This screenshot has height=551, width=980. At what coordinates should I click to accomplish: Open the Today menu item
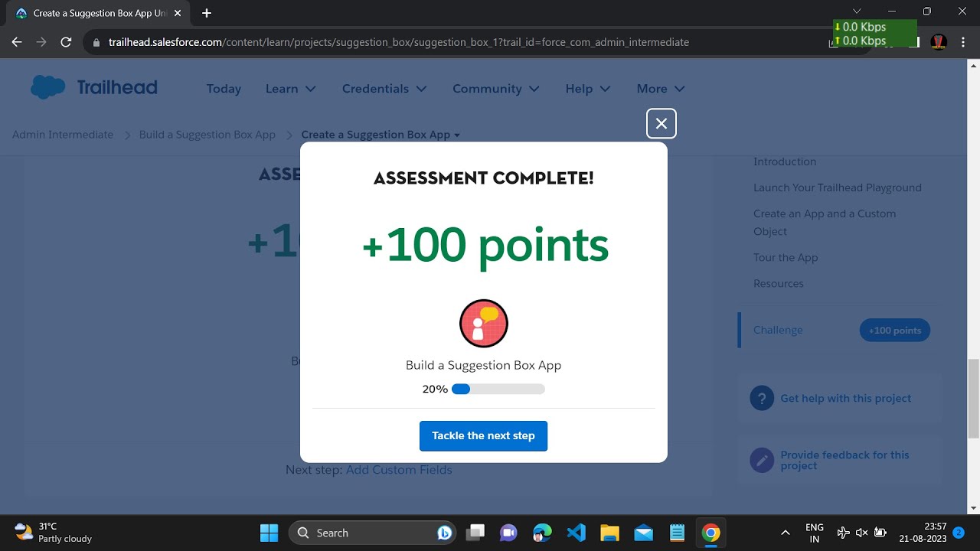[x=224, y=89]
